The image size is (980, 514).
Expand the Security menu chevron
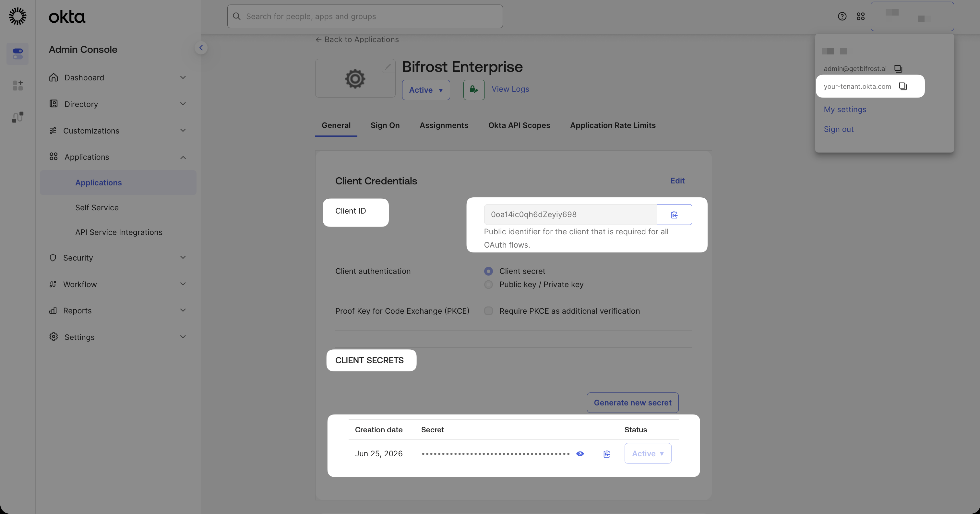[183, 257]
